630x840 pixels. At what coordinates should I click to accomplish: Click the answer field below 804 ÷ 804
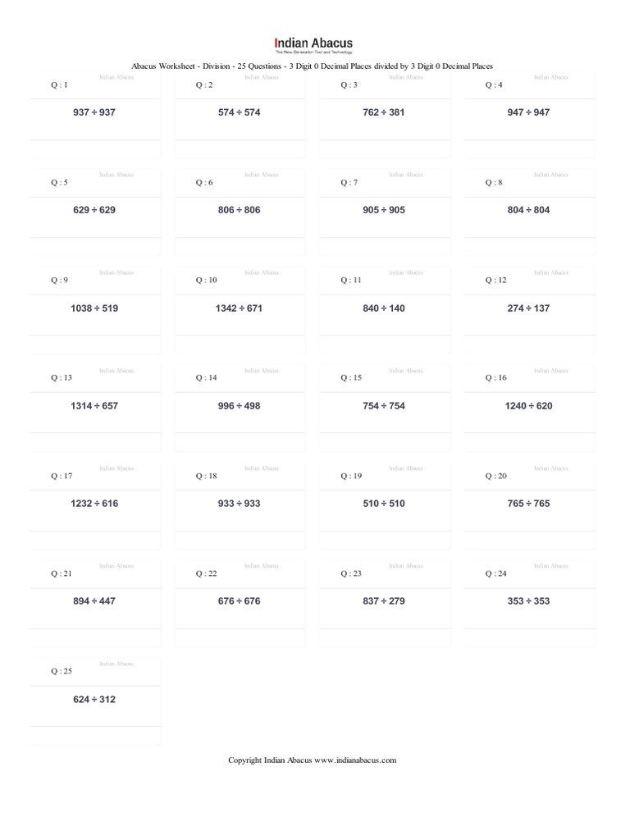click(x=529, y=247)
